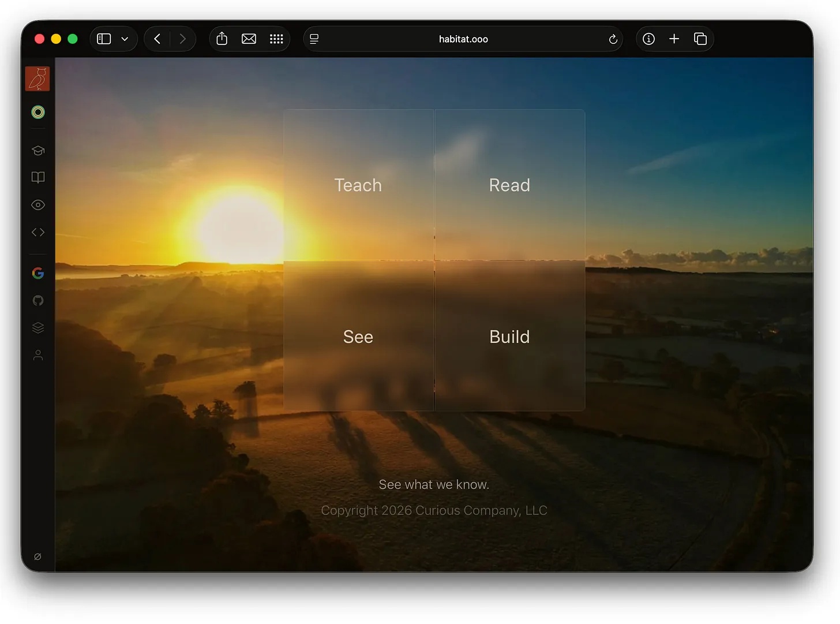Open a new tab with plus button
Screen dimensions: 840x624
(x=674, y=39)
